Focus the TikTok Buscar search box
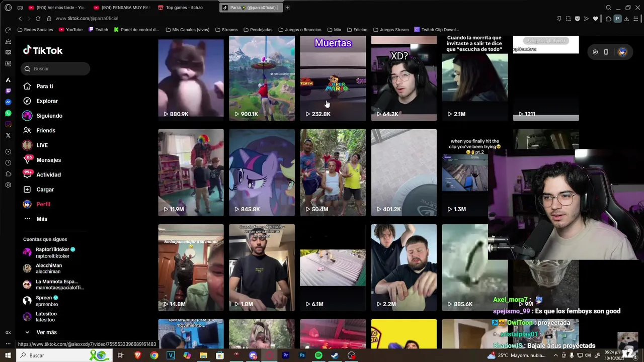 tap(56, 68)
